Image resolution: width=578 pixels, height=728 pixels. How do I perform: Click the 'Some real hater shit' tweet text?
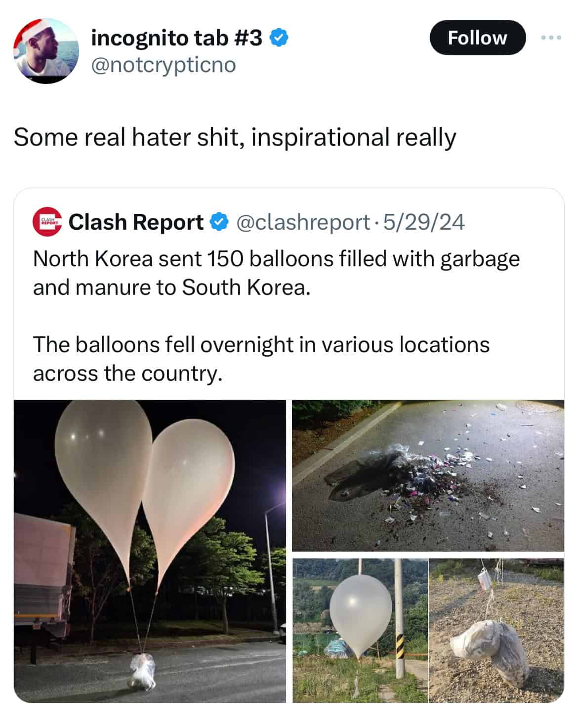235,137
